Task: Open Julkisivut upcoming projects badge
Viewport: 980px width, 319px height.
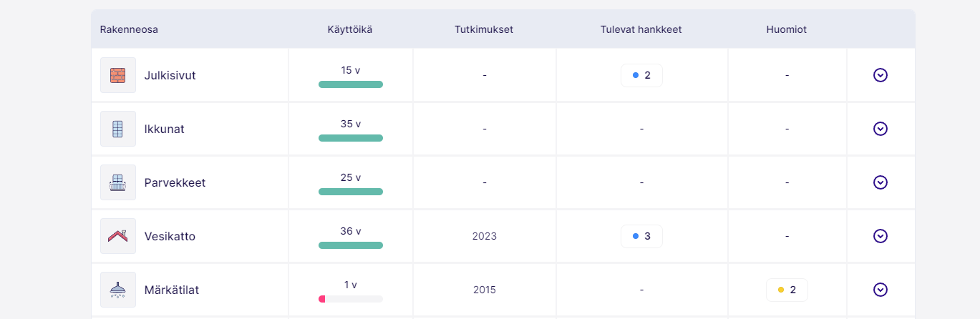Action: [641, 75]
